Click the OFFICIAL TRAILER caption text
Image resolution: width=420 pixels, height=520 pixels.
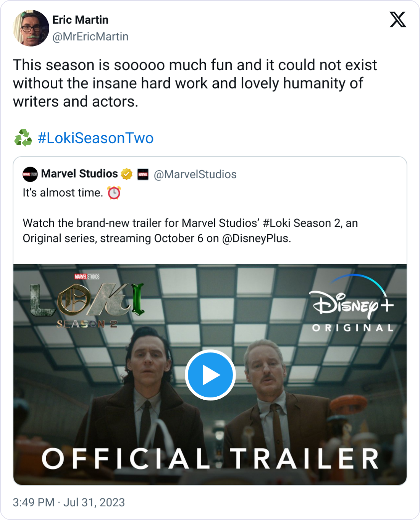210,459
